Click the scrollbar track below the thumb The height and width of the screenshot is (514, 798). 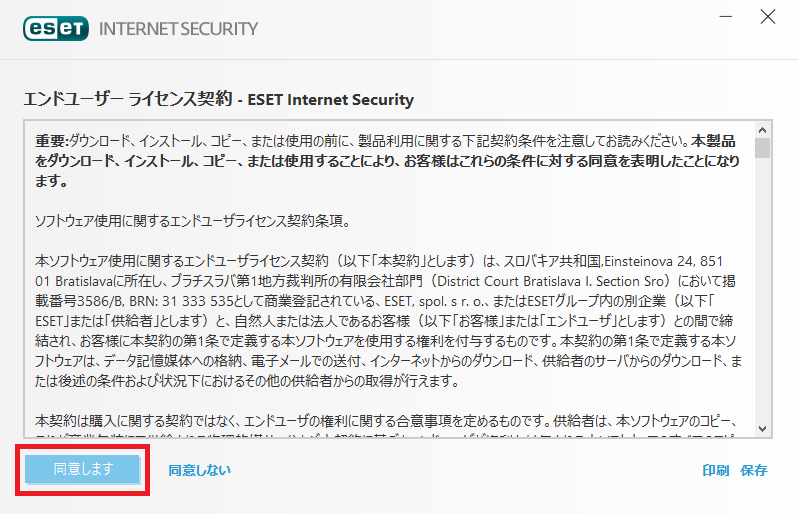click(762, 290)
